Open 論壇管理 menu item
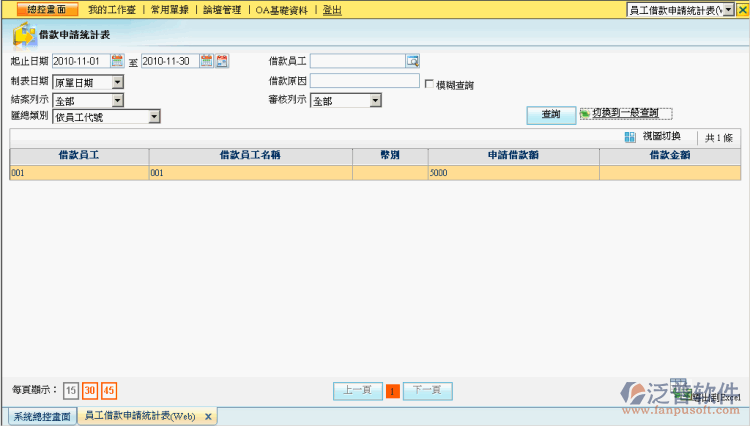750x426 pixels. tap(222, 10)
